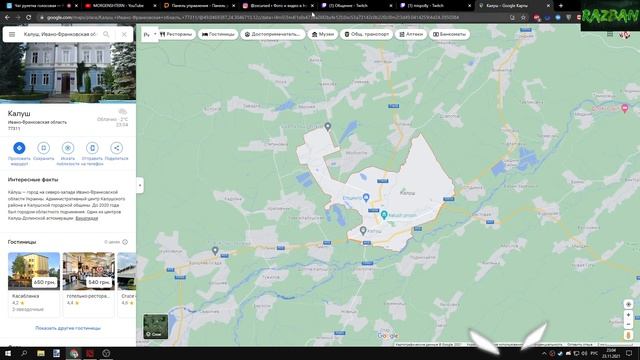Select the Банкоматы category chip

click(x=449, y=34)
